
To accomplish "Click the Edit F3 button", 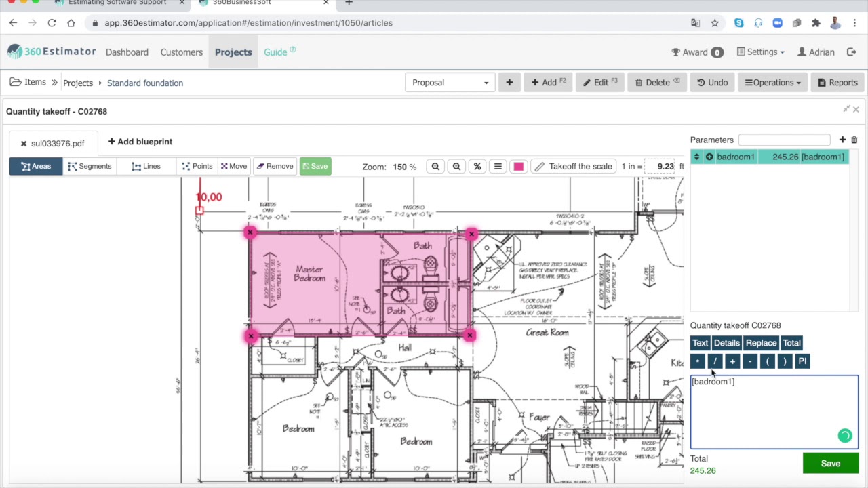I will (600, 83).
